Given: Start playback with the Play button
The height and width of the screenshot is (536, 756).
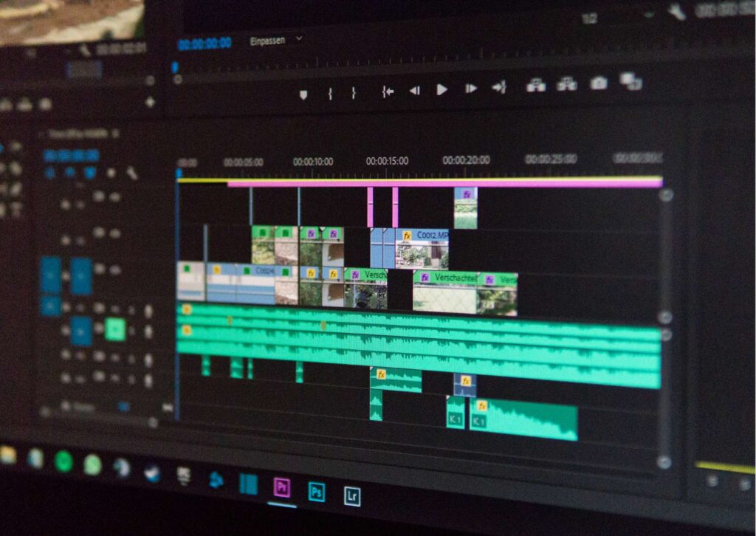Looking at the screenshot, I should pos(441,89).
